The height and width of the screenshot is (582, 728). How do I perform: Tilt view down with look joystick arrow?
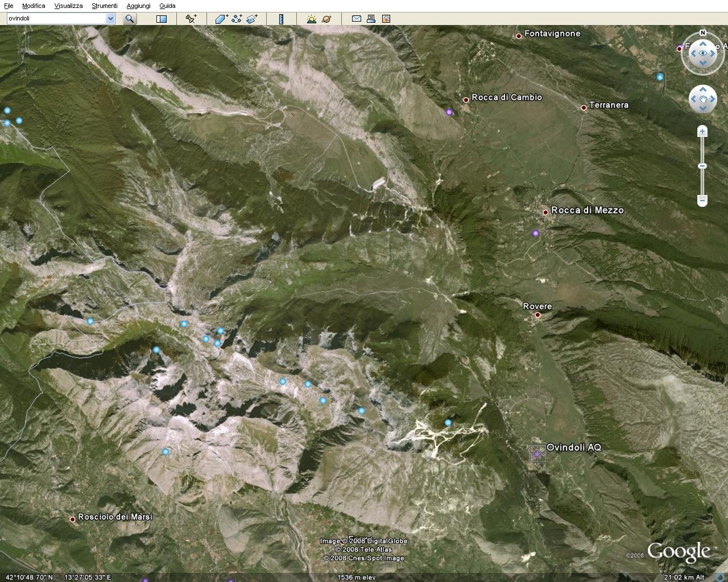coord(703,64)
